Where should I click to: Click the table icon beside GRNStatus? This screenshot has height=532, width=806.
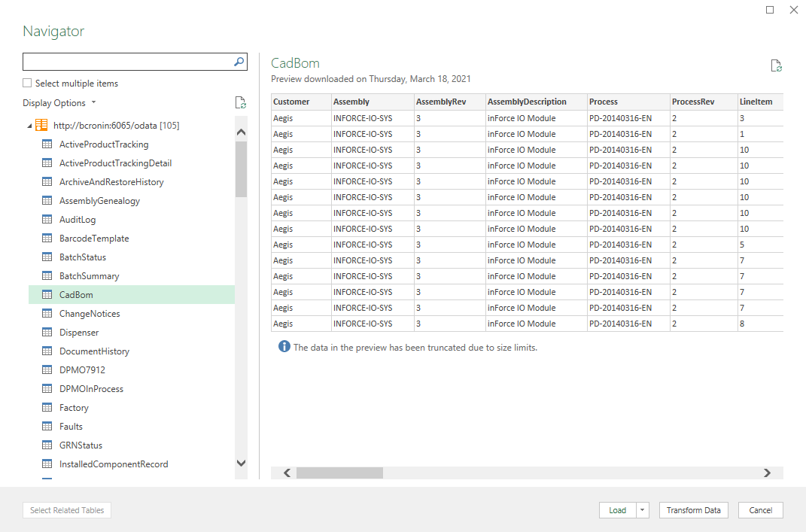tap(47, 445)
